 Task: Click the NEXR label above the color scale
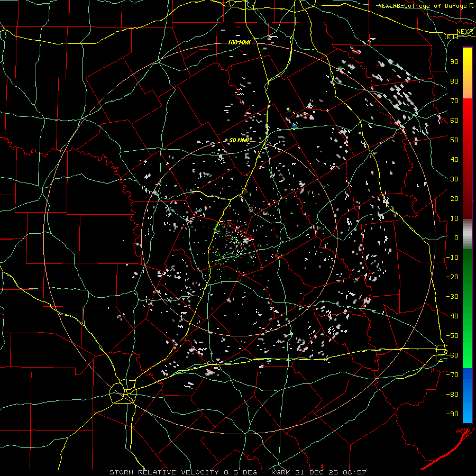point(465,32)
